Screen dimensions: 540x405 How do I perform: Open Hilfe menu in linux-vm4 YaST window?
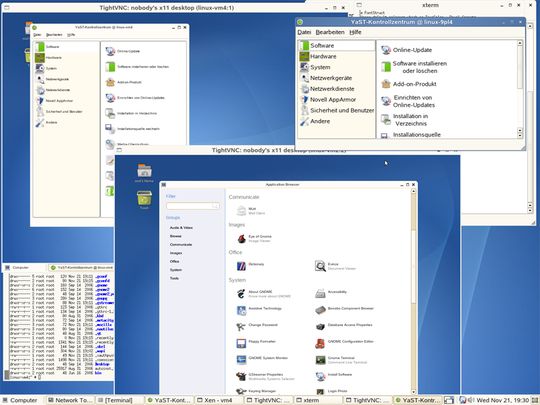71,35
